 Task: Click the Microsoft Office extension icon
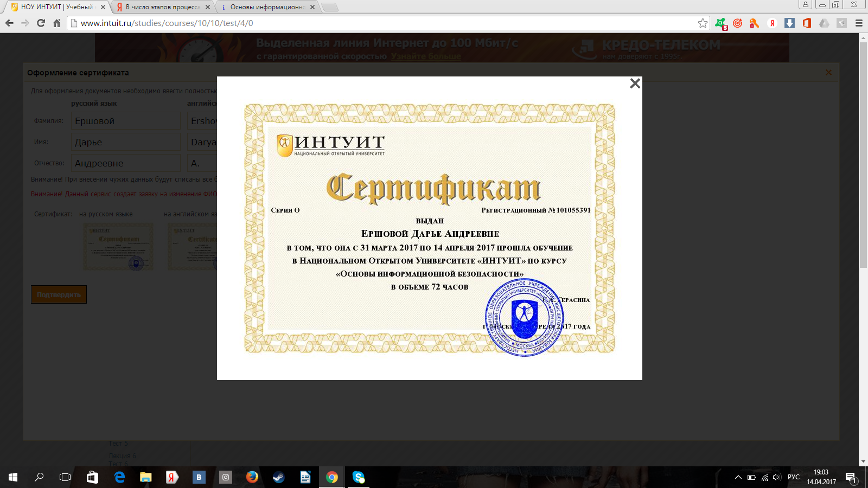807,23
